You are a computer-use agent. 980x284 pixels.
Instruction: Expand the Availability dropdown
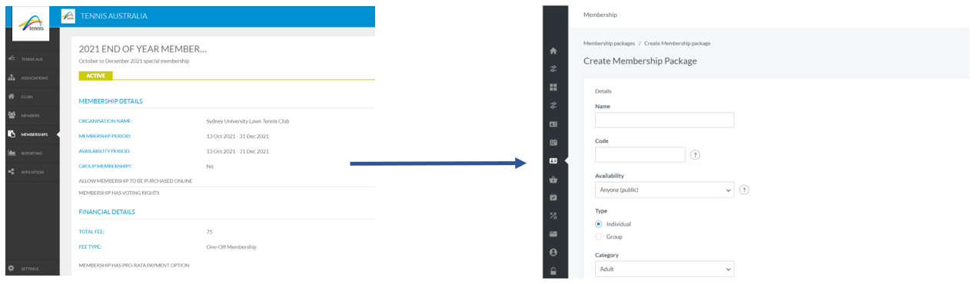(664, 190)
